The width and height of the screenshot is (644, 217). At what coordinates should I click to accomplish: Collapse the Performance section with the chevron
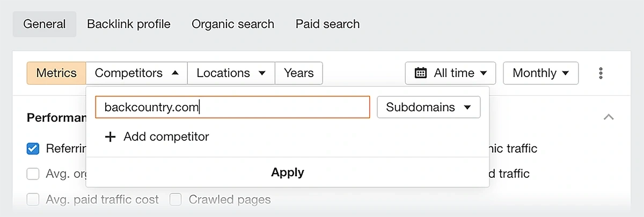tap(609, 117)
